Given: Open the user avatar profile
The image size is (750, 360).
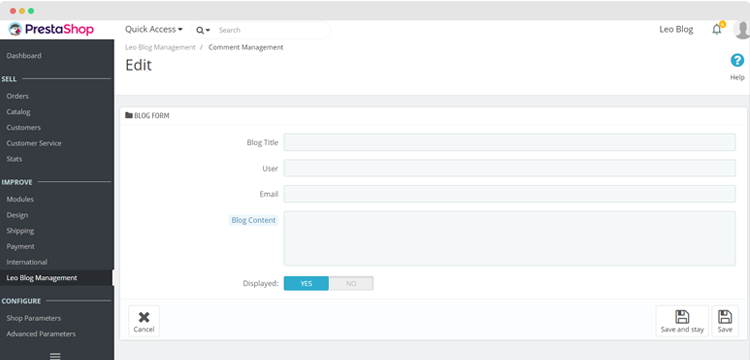Looking at the screenshot, I should 742,30.
